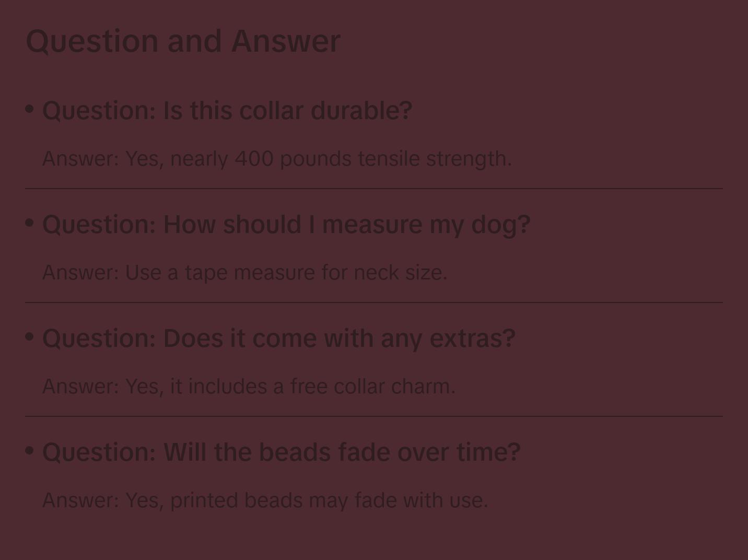The height and width of the screenshot is (560, 748).
Task: Click the divider line below the tape measure answer
Action: [374, 302]
